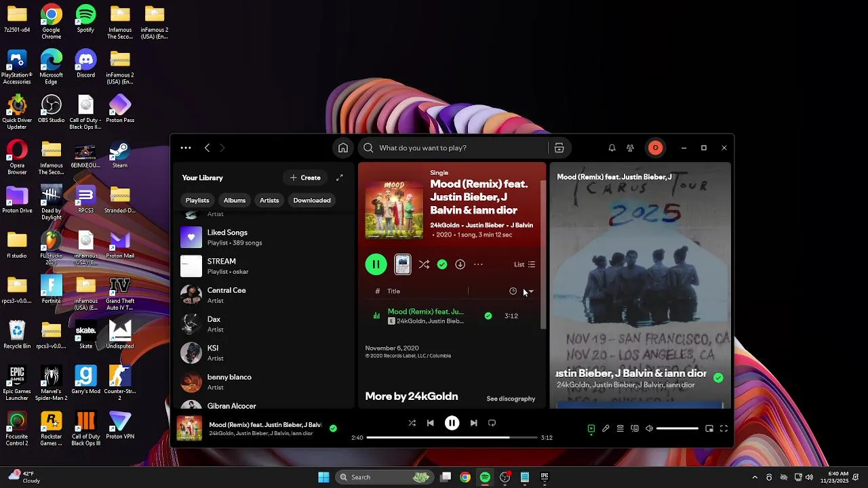Click the album scrollbar in center panel
The width and height of the screenshot is (868, 488).
point(543,255)
